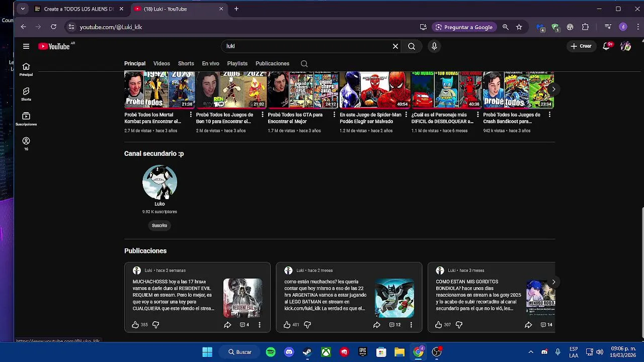Open the RESIDENT EVIL post options menu
This screenshot has width=644, height=362.
pyautogui.click(x=260, y=325)
